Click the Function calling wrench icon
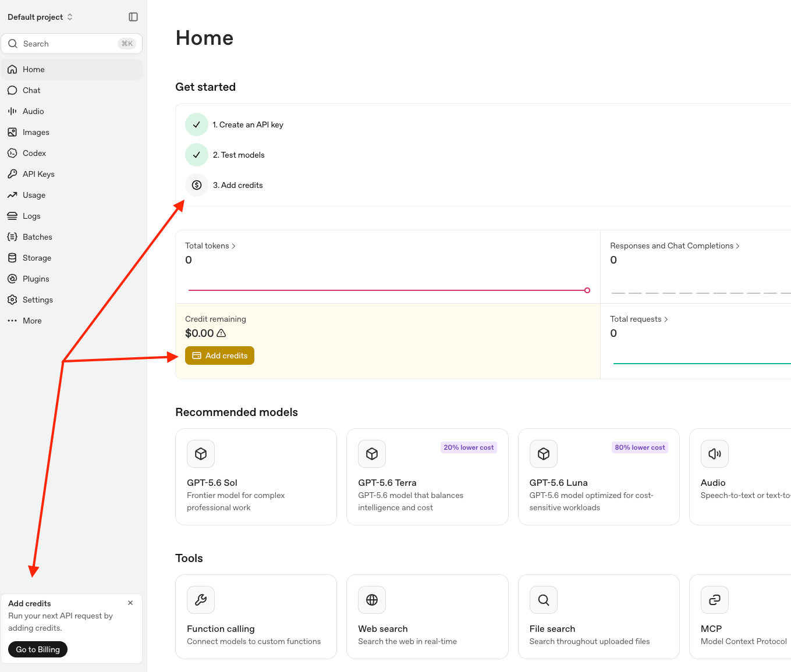 coord(201,600)
